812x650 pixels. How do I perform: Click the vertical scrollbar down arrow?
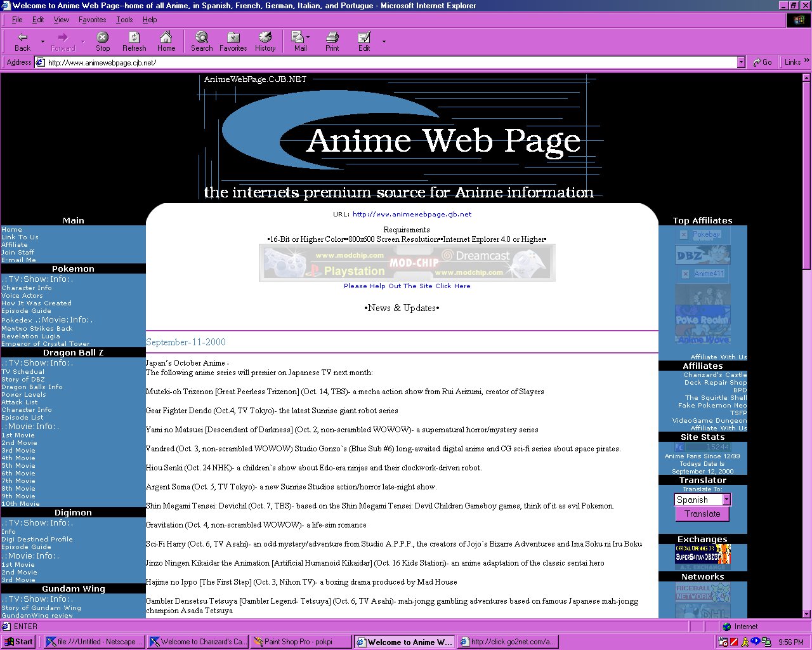[807, 614]
